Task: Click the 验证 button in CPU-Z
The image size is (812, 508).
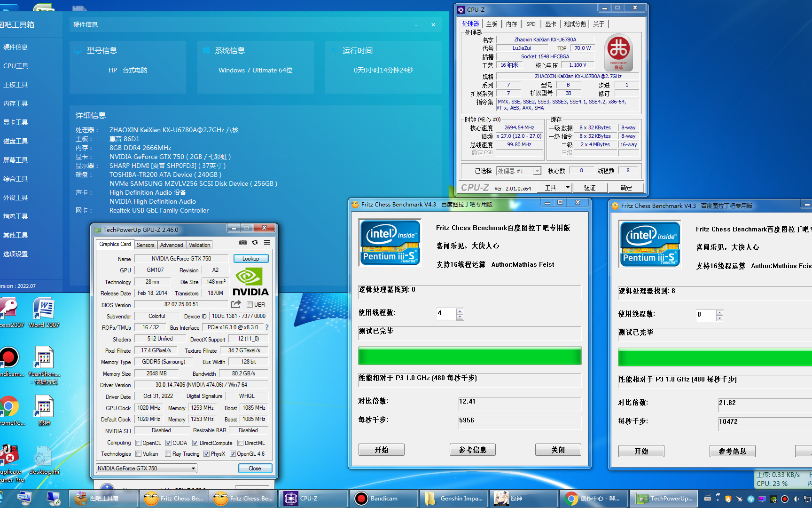Action: click(x=590, y=188)
